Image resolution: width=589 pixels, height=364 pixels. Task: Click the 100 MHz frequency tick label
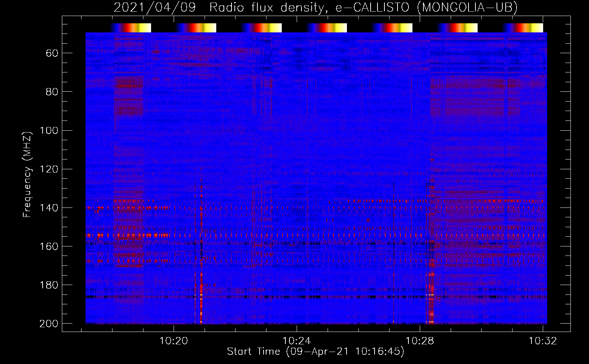pyautogui.click(x=49, y=130)
